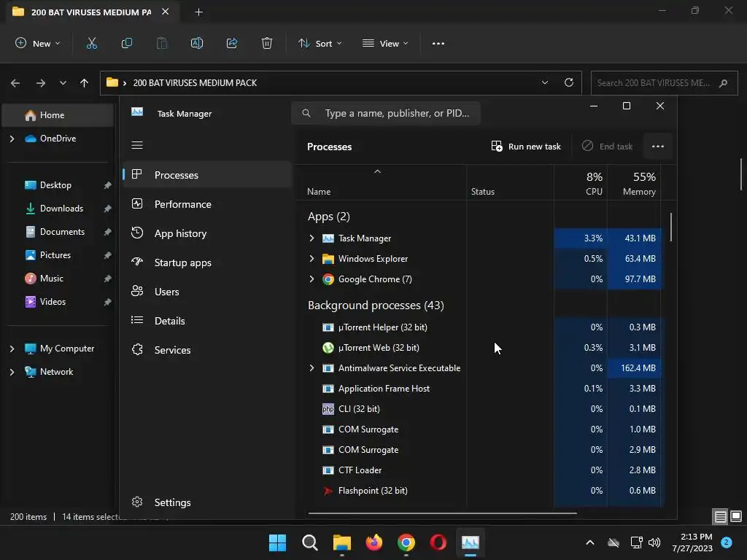Expand Network in navigation pane
The image size is (747, 560).
[12, 372]
